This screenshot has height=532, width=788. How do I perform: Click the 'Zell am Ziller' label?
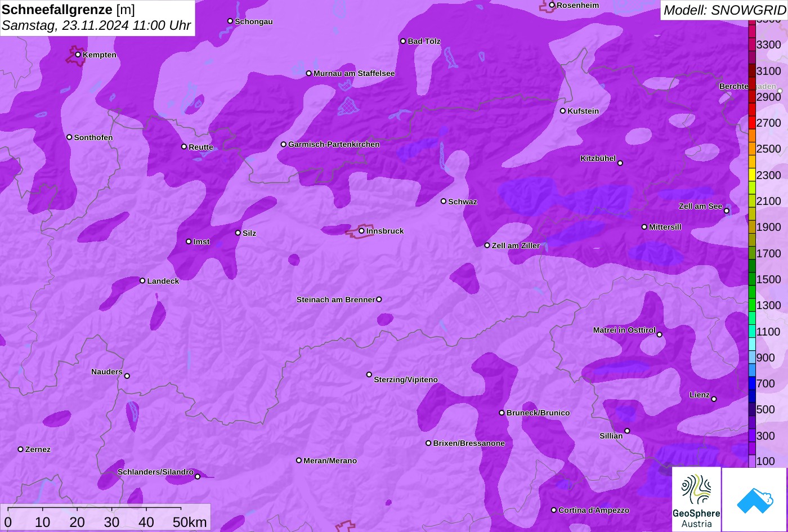(516, 246)
